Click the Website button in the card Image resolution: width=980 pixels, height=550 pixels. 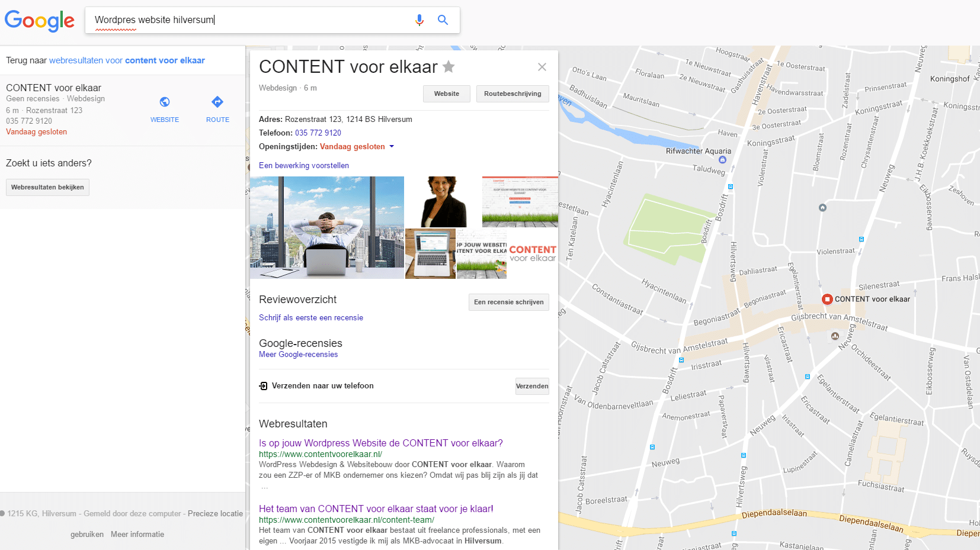click(x=447, y=94)
